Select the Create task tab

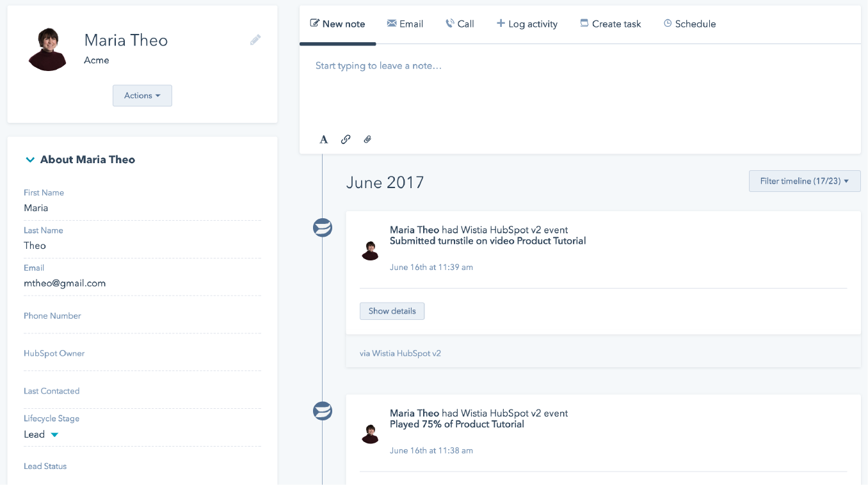610,24
